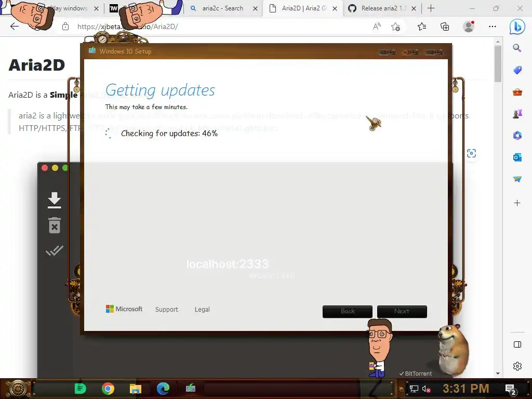Open the sidebar Games chess icon
Screen dimensions: 532x399
(517, 114)
